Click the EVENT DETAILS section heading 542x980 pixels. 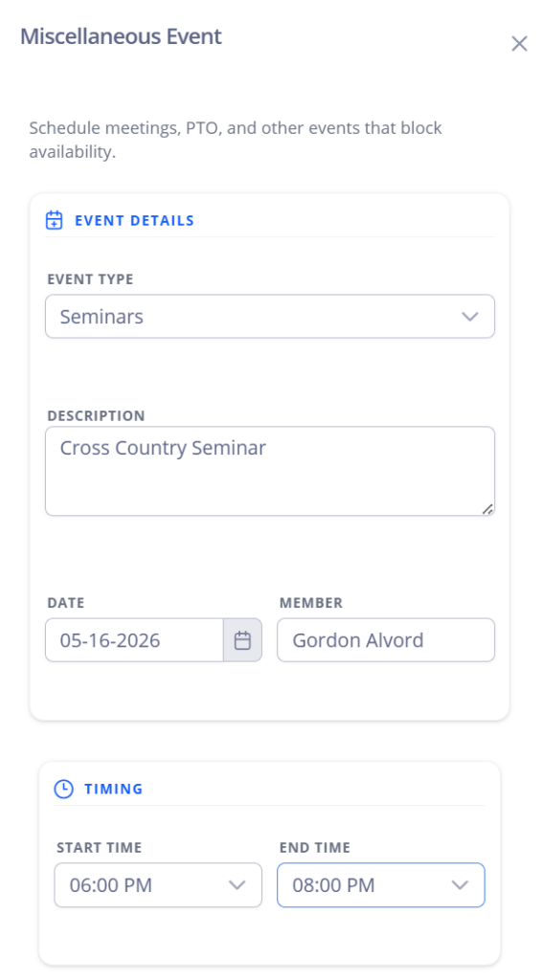pos(134,221)
